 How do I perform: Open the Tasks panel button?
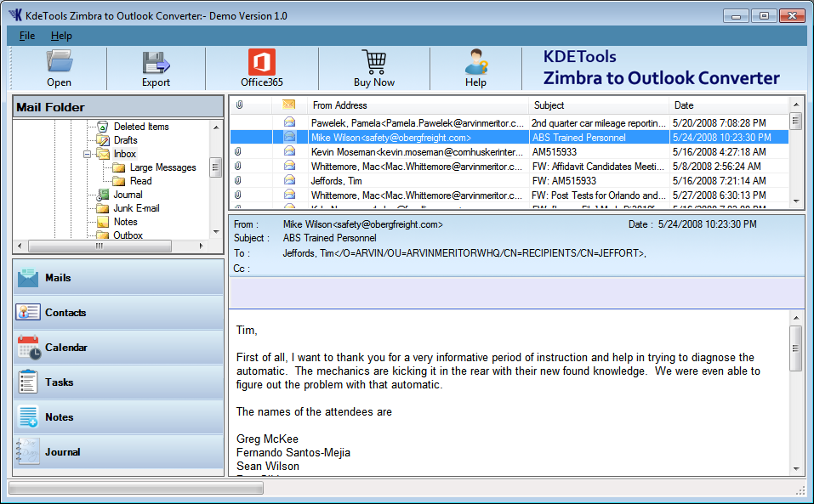click(x=118, y=382)
